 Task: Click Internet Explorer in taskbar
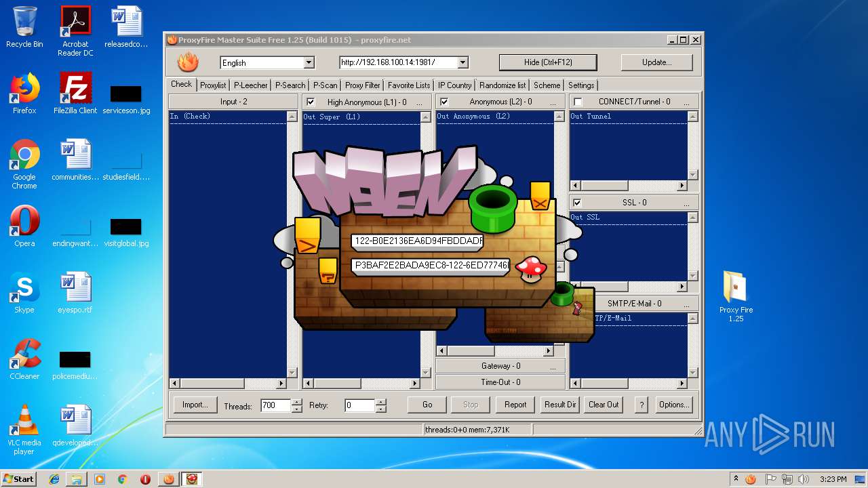click(54, 479)
